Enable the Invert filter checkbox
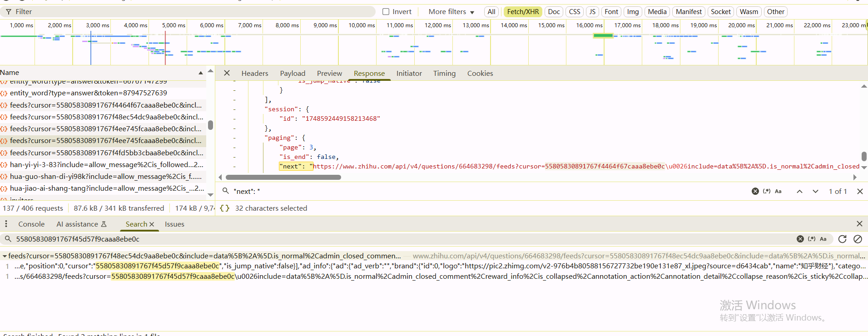This screenshot has height=336, width=868. (386, 12)
